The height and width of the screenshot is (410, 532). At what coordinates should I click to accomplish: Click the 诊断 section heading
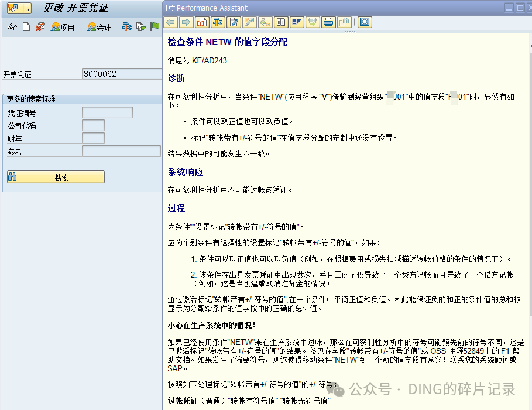(x=176, y=78)
